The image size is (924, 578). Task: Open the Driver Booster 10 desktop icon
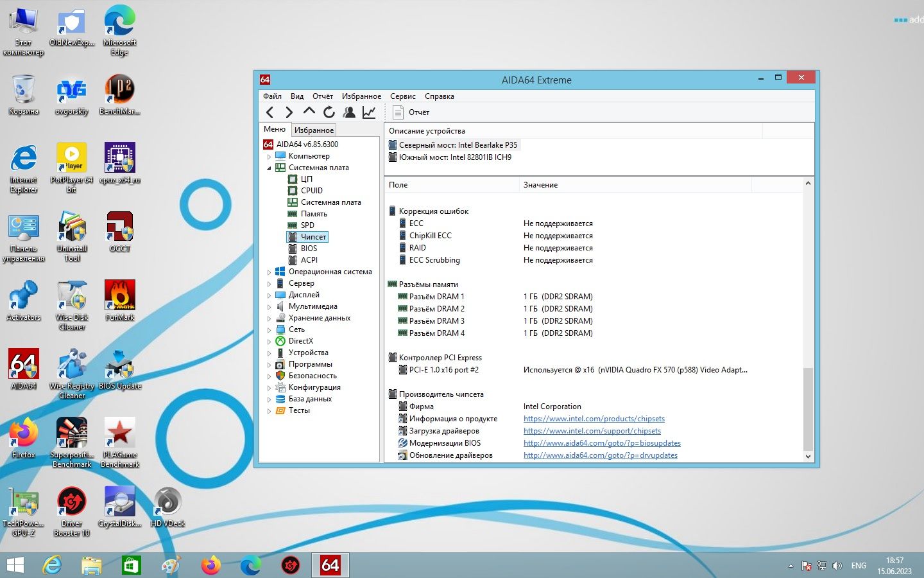point(72,511)
